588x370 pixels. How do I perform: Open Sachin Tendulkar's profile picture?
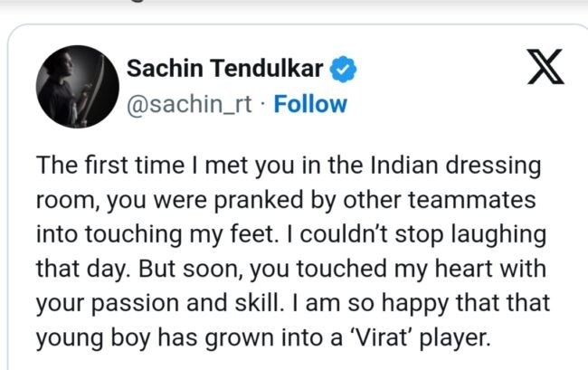click(78, 87)
